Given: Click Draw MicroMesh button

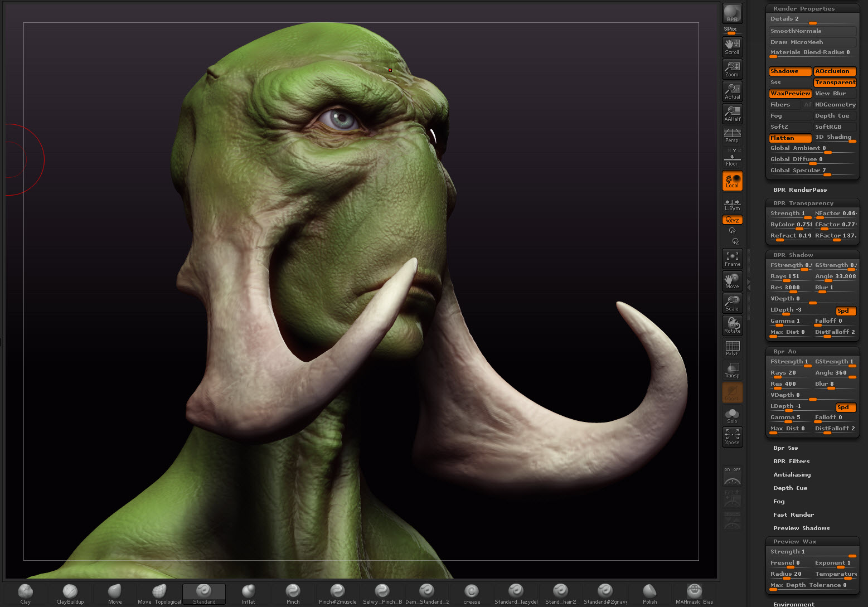Looking at the screenshot, I should 812,42.
